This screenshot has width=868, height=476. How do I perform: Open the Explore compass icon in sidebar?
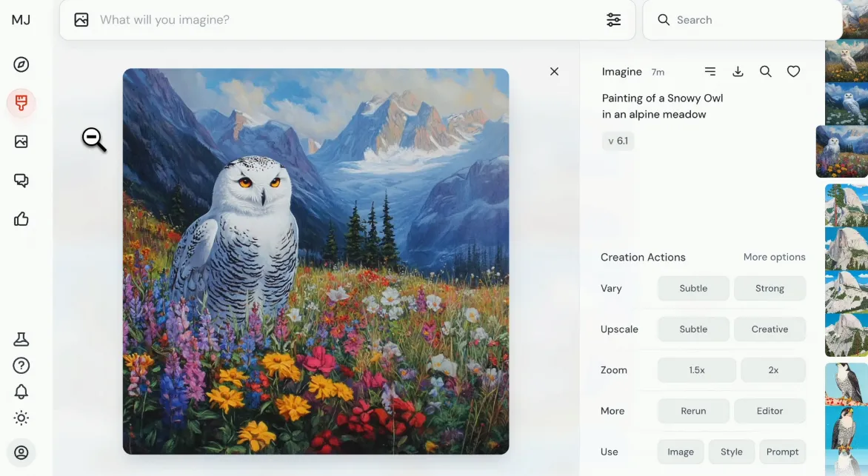(21, 64)
